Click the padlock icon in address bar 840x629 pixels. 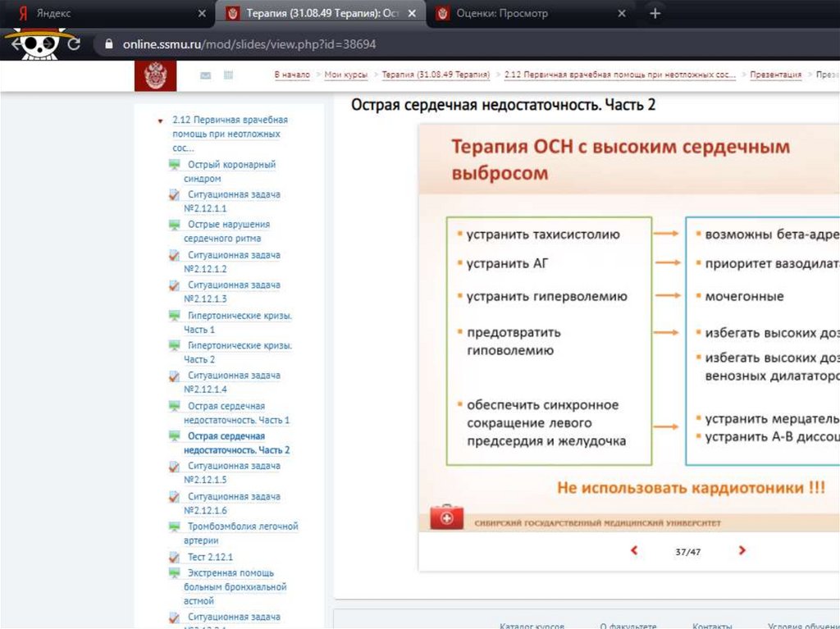[x=107, y=44]
